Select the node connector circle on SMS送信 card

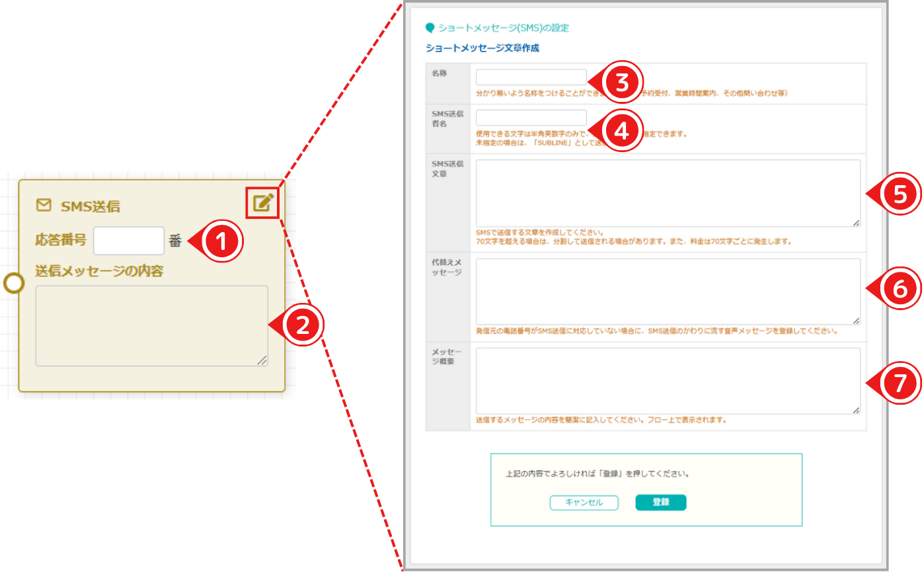14,284
